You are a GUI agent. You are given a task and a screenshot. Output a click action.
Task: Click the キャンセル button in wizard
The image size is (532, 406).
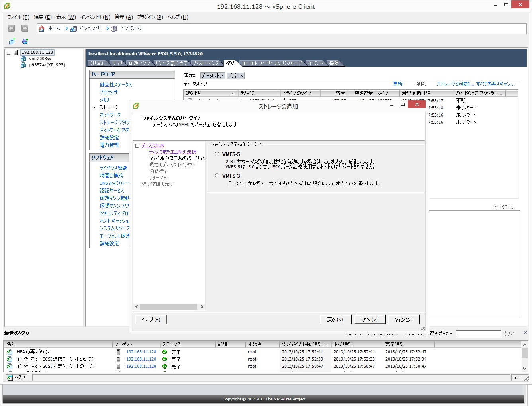403,320
